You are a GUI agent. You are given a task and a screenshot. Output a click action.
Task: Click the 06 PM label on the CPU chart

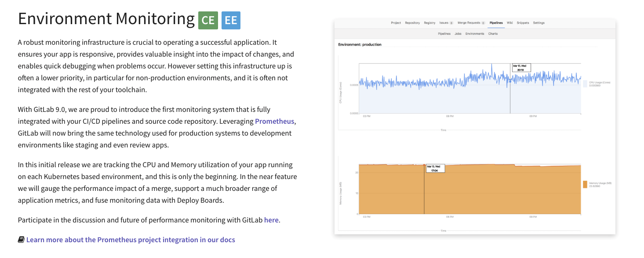coord(450,116)
